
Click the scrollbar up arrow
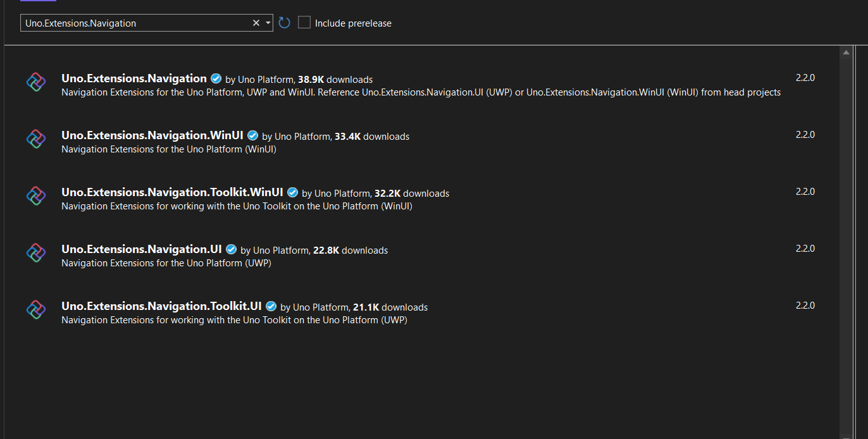[846, 53]
